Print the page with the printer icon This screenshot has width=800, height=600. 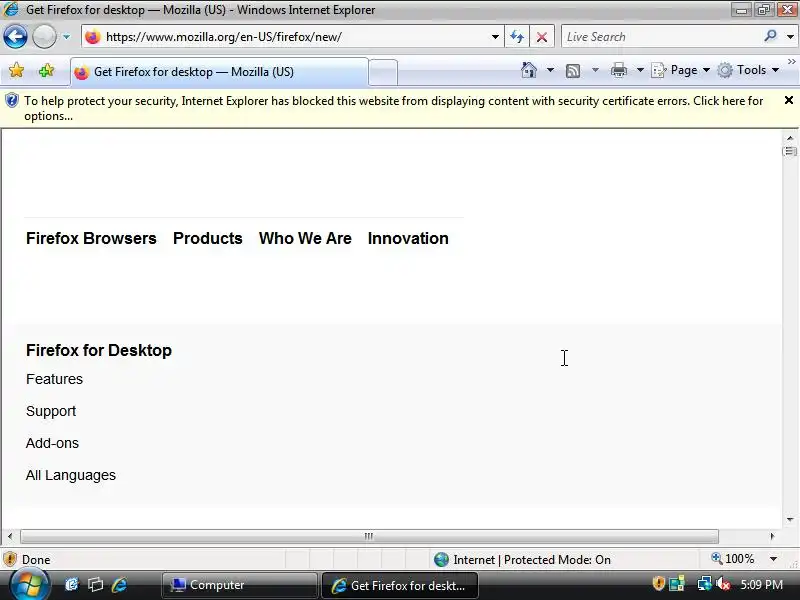[619, 70]
